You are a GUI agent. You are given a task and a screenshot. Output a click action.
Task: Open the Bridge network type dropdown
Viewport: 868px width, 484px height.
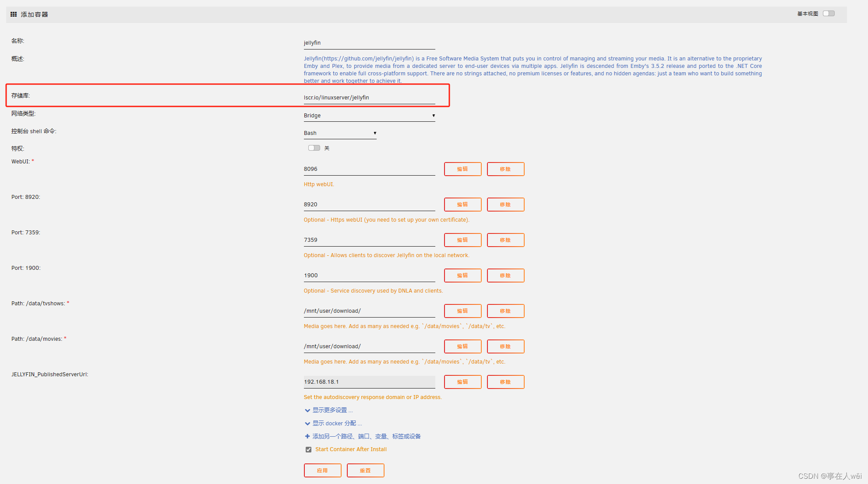(x=369, y=116)
